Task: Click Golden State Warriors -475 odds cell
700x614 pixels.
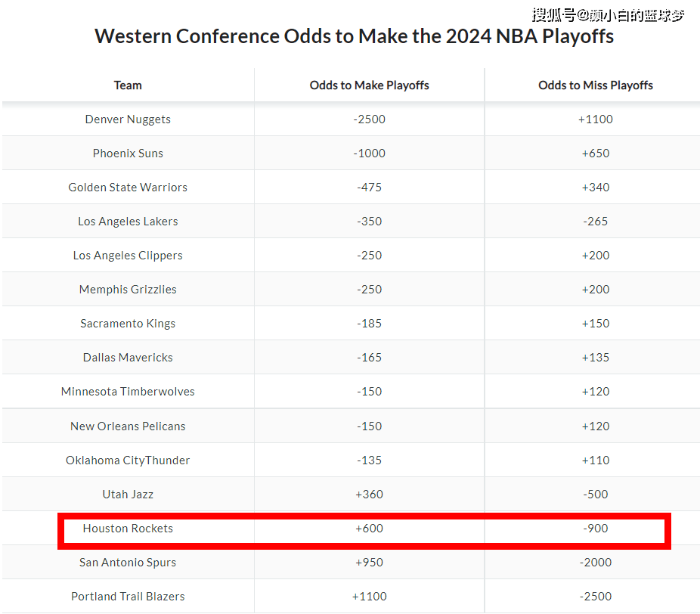Action: pyautogui.click(x=369, y=188)
